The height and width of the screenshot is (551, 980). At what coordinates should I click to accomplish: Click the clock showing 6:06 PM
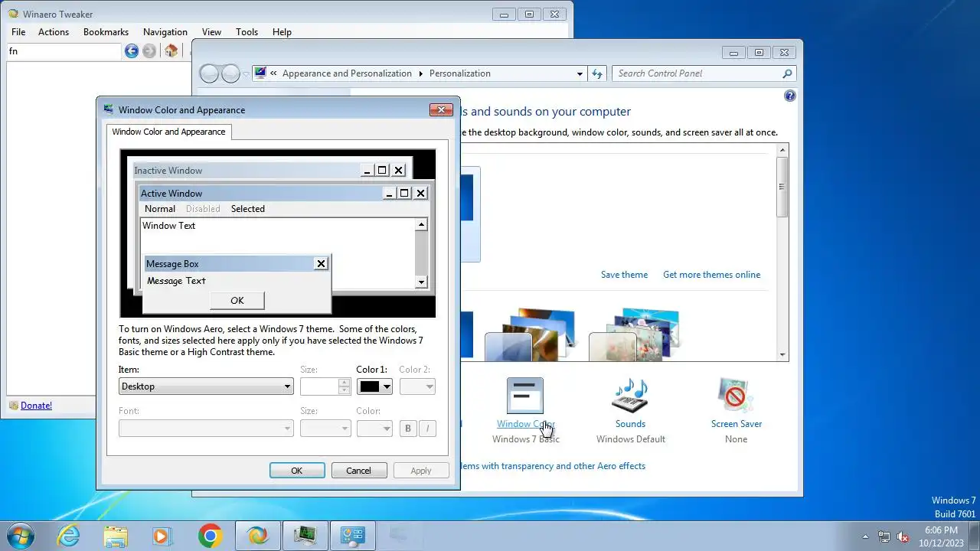point(941,530)
